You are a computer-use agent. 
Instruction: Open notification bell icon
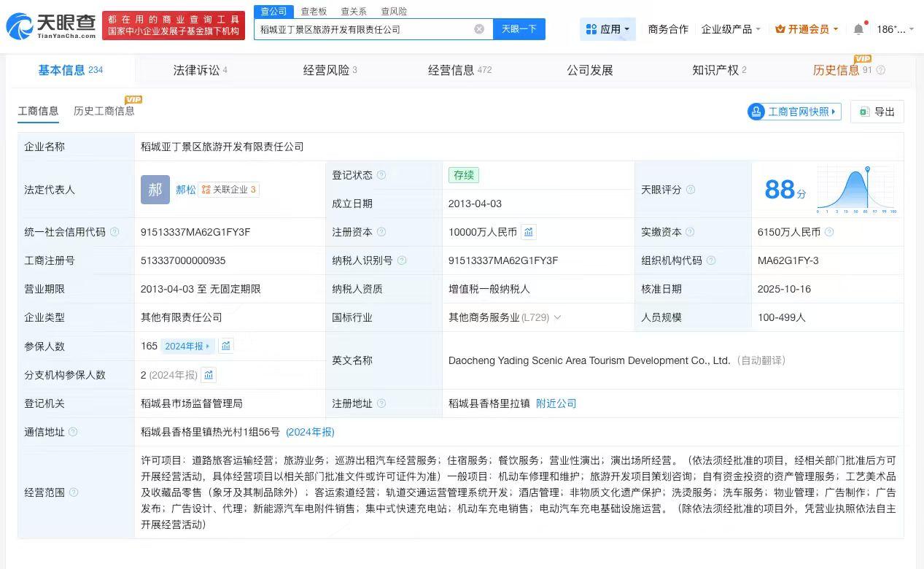[858, 29]
